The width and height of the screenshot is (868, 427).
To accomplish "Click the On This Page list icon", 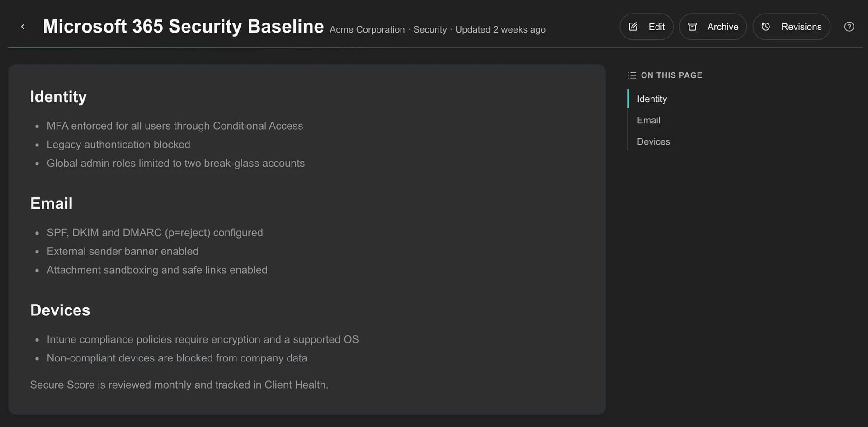I will [632, 75].
